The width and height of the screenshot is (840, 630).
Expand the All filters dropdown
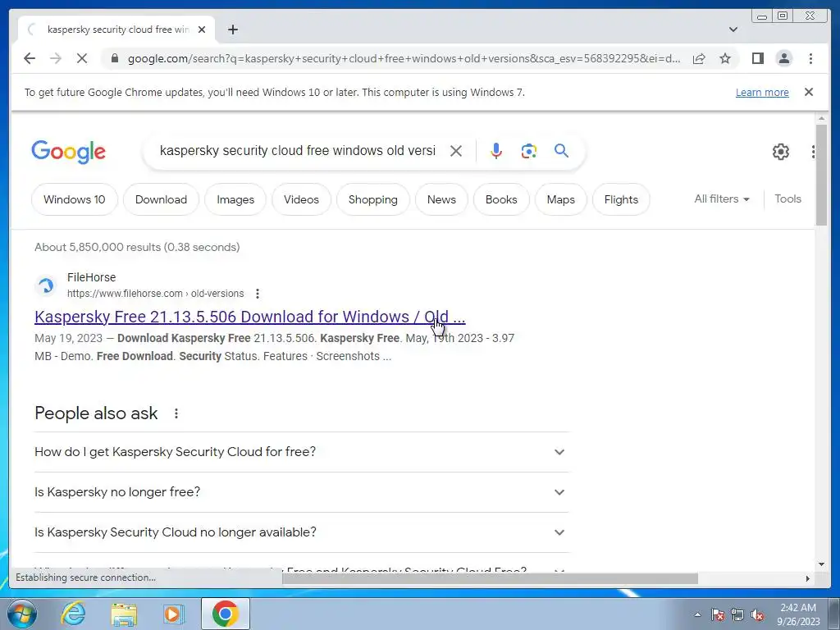(x=722, y=199)
